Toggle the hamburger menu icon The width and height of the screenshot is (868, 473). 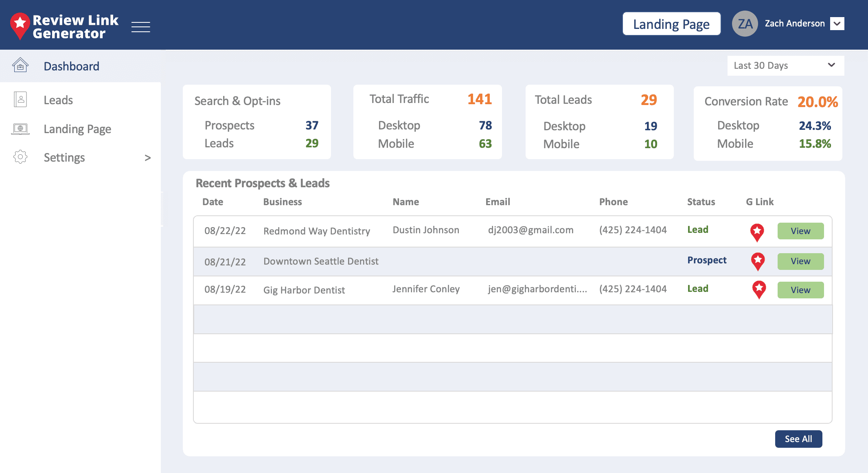(x=141, y=27)
